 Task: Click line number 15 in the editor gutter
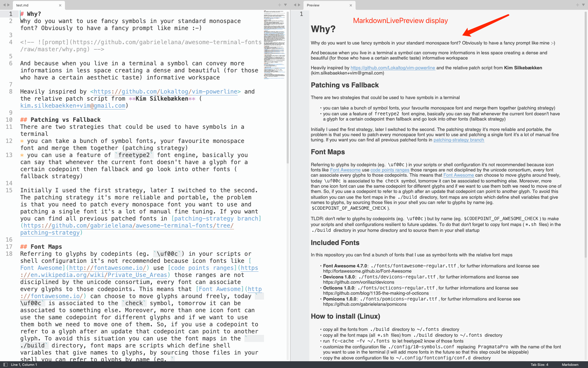coord(9,190)
